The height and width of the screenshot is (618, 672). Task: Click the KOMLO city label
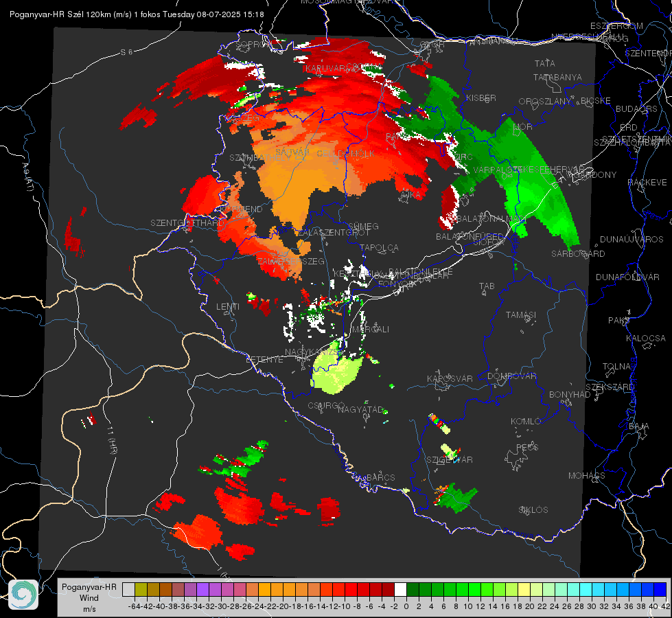tap(526, 421)
